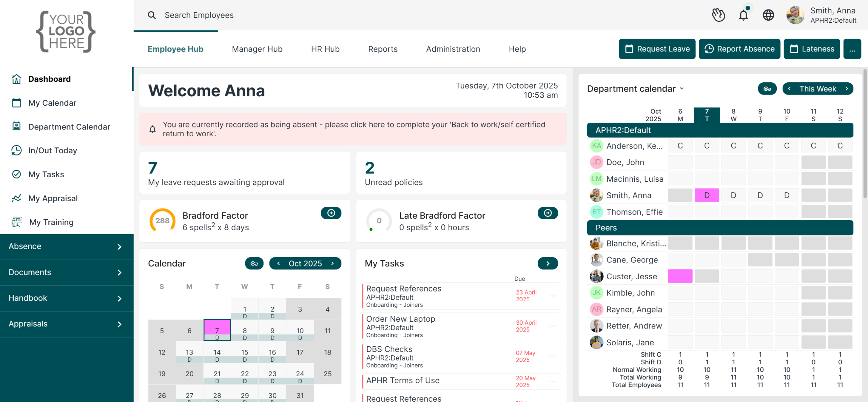Click the Request Leave button

tap(657, 49)
